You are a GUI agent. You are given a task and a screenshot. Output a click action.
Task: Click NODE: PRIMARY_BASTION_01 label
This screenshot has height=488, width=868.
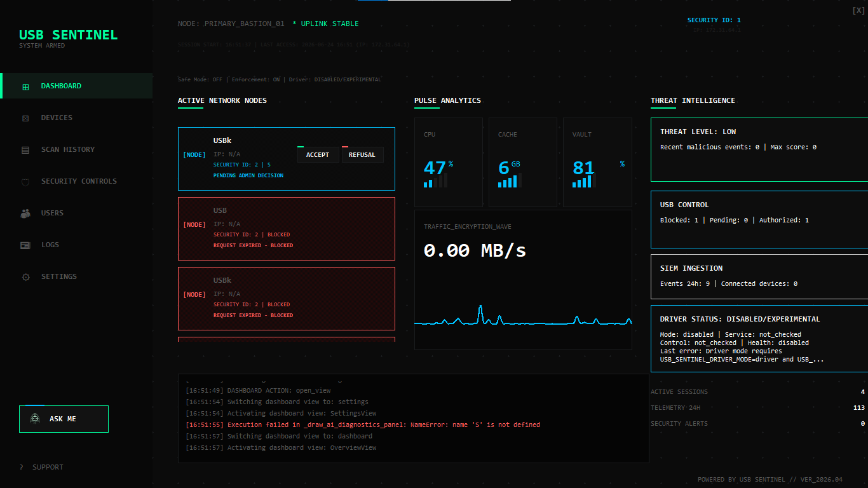[x=231, y=24]
